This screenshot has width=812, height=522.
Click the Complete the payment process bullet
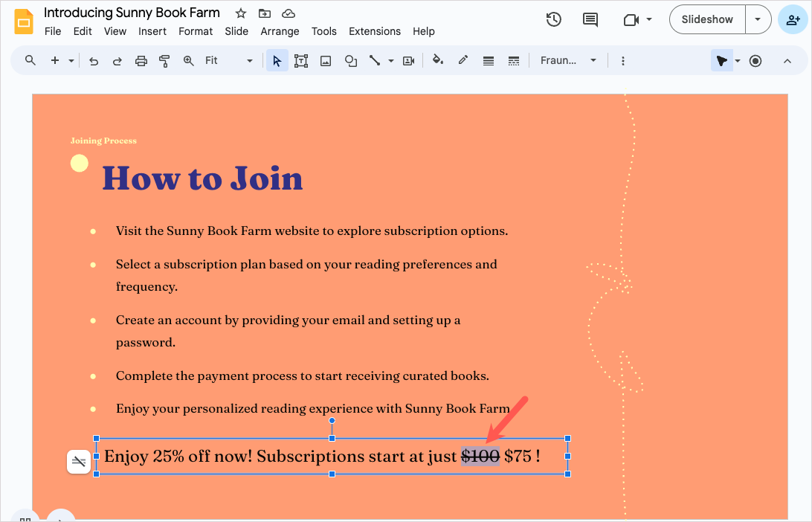(303, 376)
